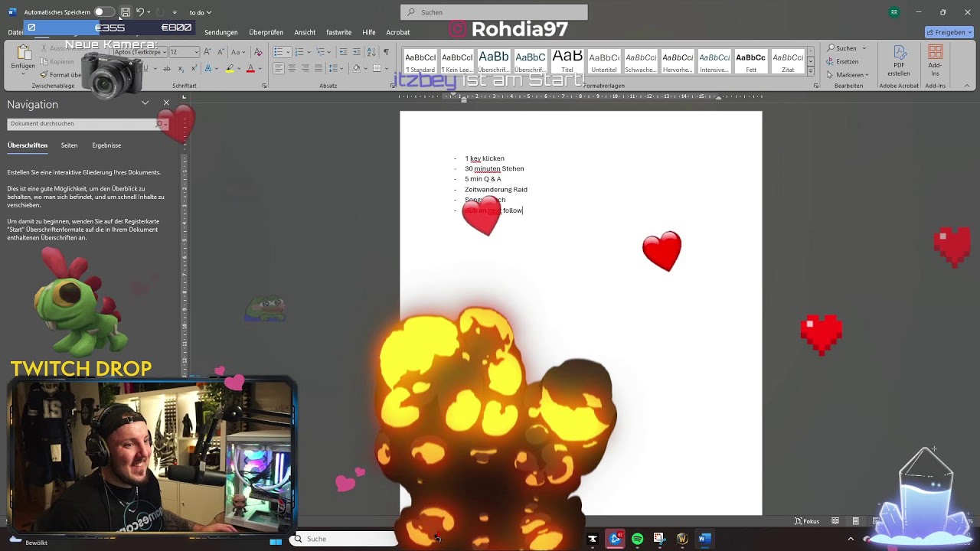Click the text effects (A) icon
Screen dimensions: 980x551
(209, 69)
